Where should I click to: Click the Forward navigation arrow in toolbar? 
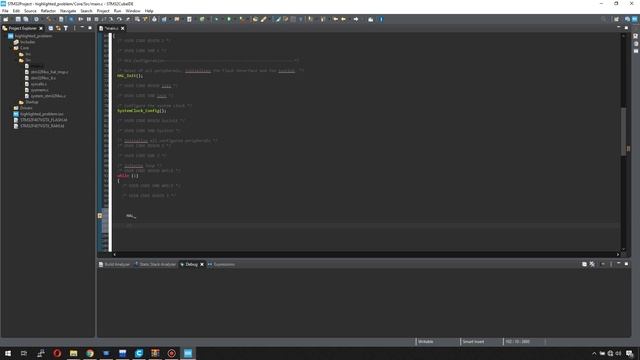pyautogui.click(x=356, y=19)
